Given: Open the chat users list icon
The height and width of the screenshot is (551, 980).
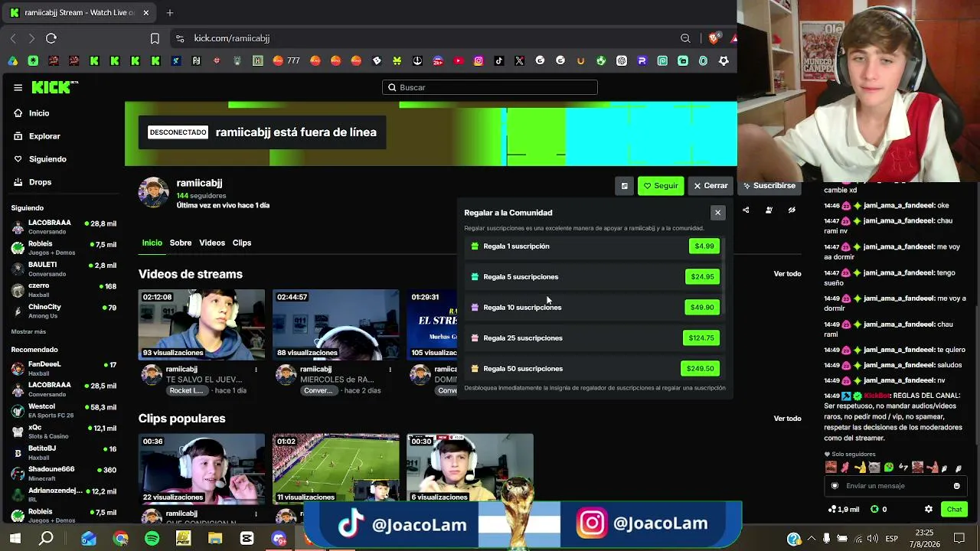Looking at the screenshot, I should [769, 210].
